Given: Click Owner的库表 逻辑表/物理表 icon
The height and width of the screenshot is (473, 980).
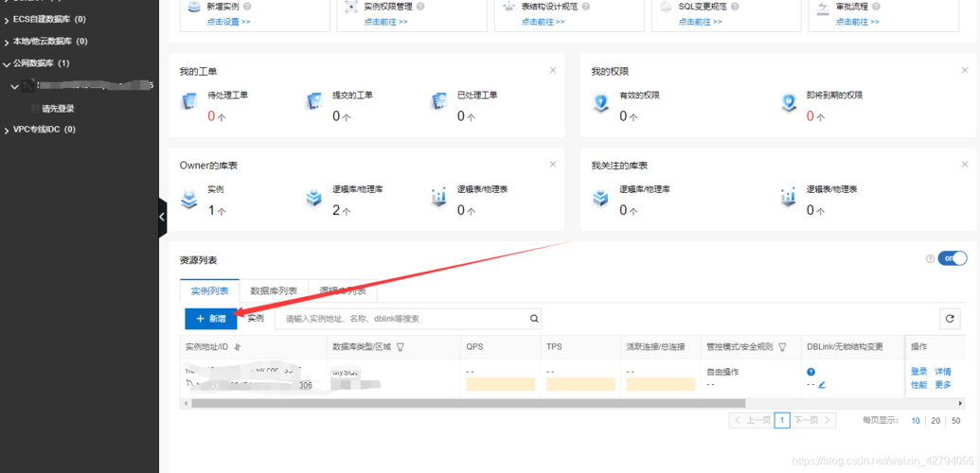Looking at the screenshot, I should click(438, 198).
